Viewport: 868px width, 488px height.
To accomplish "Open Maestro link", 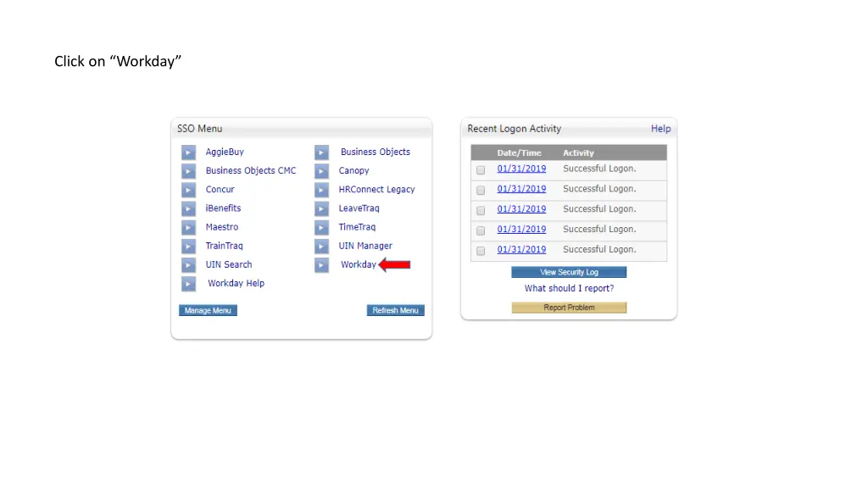I will [221, 227].
